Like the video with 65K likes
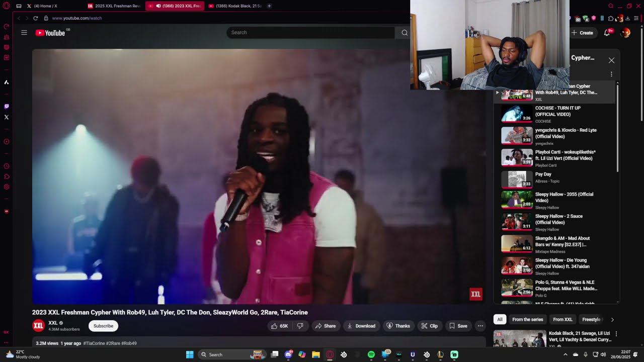The width and height of the screenshot is (644, 362). pos(279,326)
